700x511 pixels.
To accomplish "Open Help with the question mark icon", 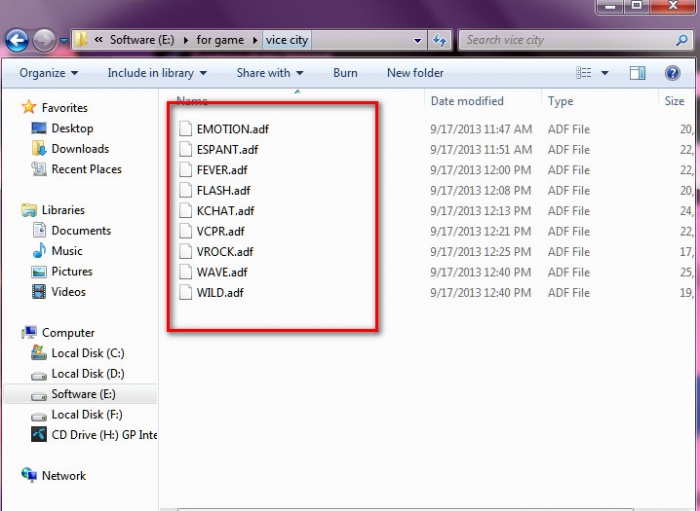I will pos(672,73).
